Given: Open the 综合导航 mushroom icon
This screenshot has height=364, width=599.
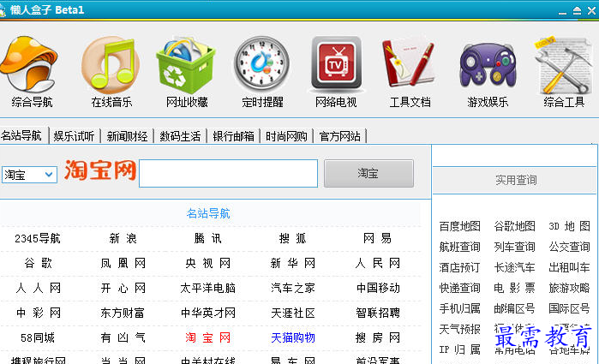Looking at the screenshot, I should (30, 64).
